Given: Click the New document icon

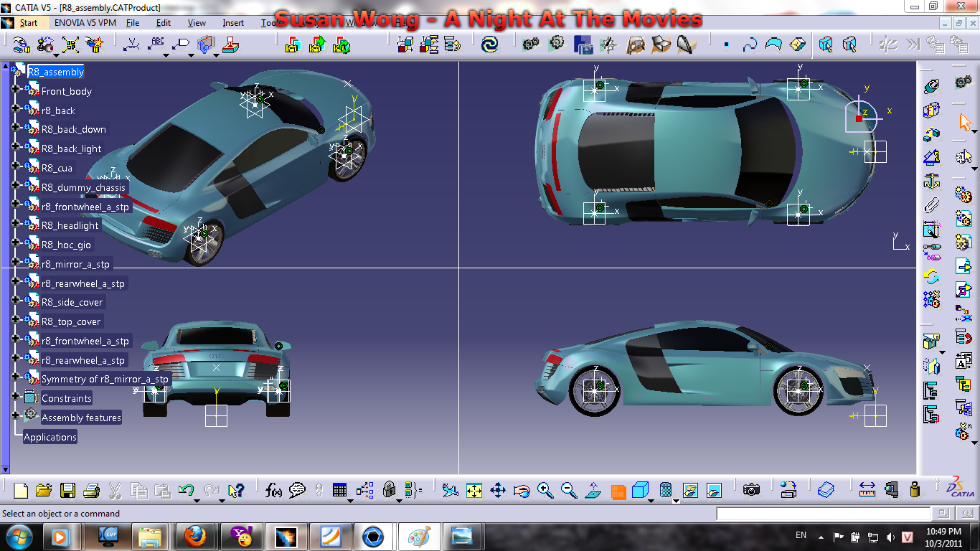Looking at the screenshot, I should point(21,491).
